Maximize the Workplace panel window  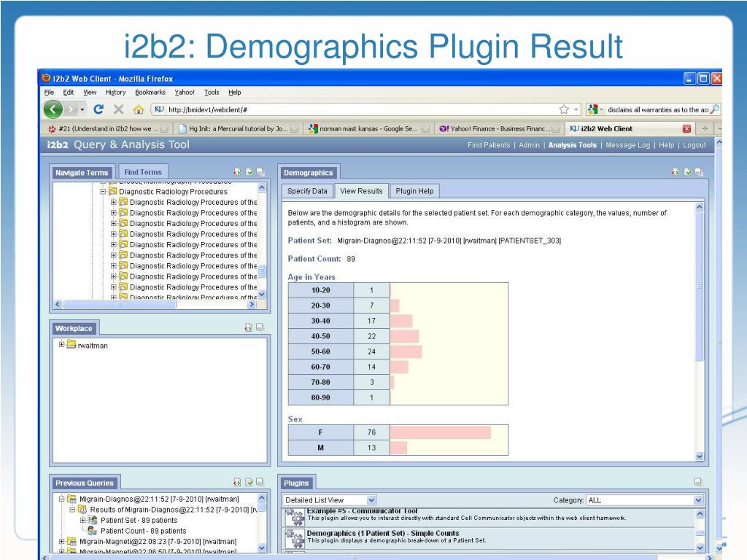point(260,327)
